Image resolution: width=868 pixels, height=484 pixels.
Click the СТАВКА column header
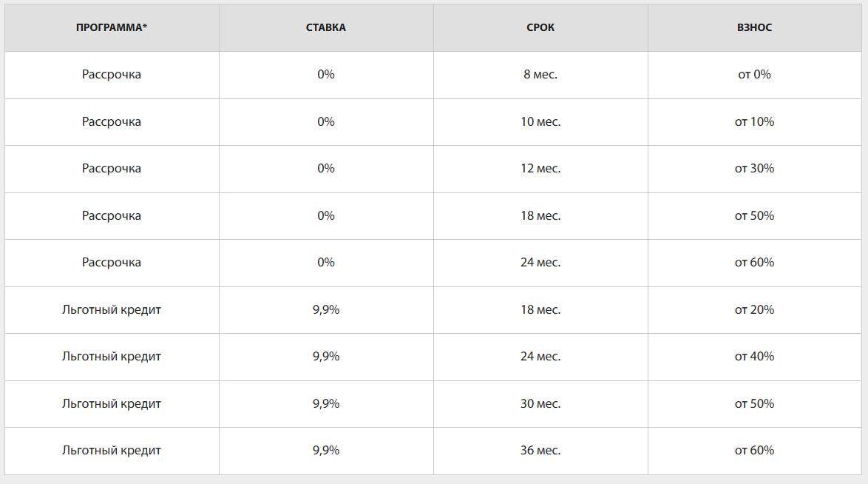326,27
